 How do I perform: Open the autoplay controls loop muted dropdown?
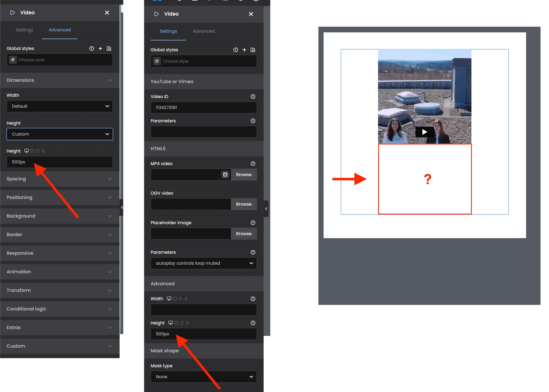[203, 263]
